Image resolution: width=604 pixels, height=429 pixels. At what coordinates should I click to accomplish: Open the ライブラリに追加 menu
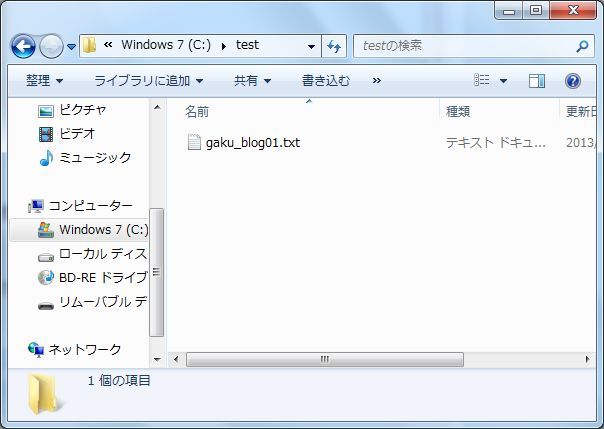click(149, 81)
